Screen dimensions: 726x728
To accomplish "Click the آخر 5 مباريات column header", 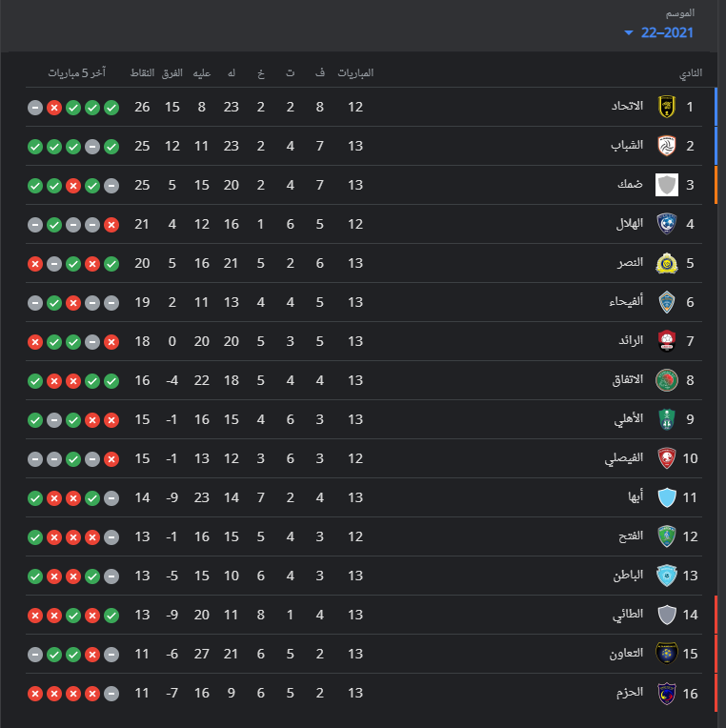I will pyautogui.click(x=77, y=72).
